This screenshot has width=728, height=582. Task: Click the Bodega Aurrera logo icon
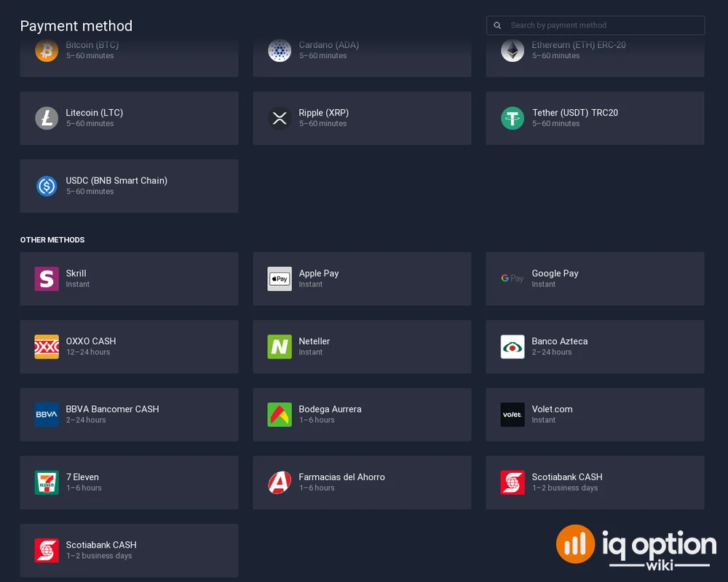(280, 415)
